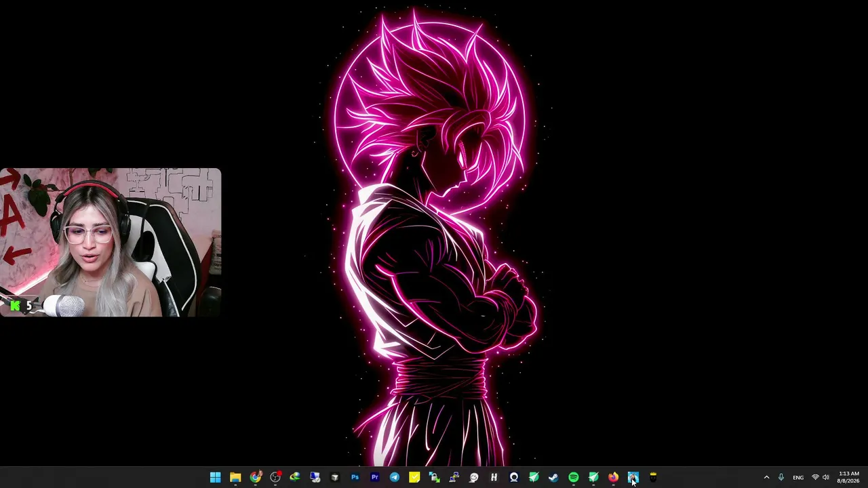Open Telegram from the taskbar
Viewport: 868px width, 488px height.
(x=395, y=478)
